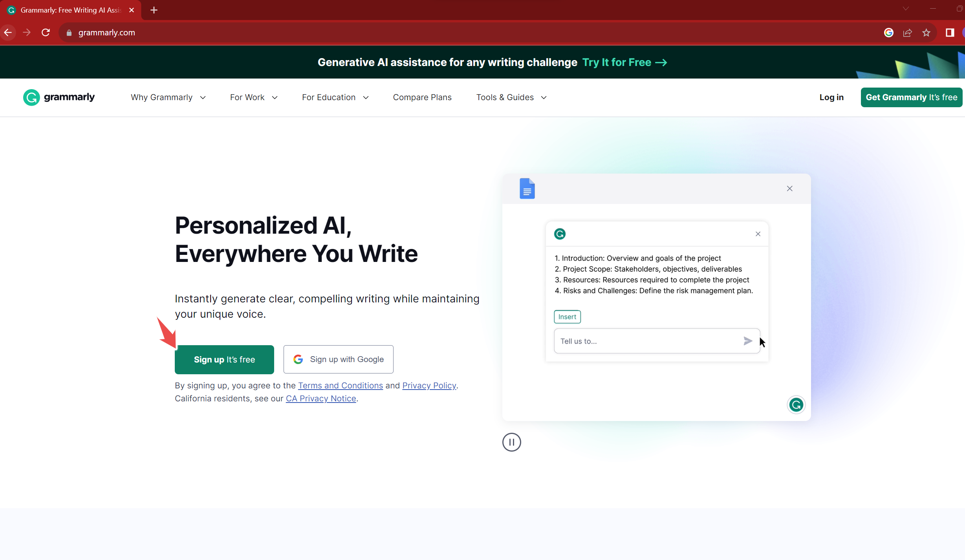This screenshot has width=965, height=560.
Task: Click '3. Resources: Resources required to complete the project'
Action: pos(652,280)
